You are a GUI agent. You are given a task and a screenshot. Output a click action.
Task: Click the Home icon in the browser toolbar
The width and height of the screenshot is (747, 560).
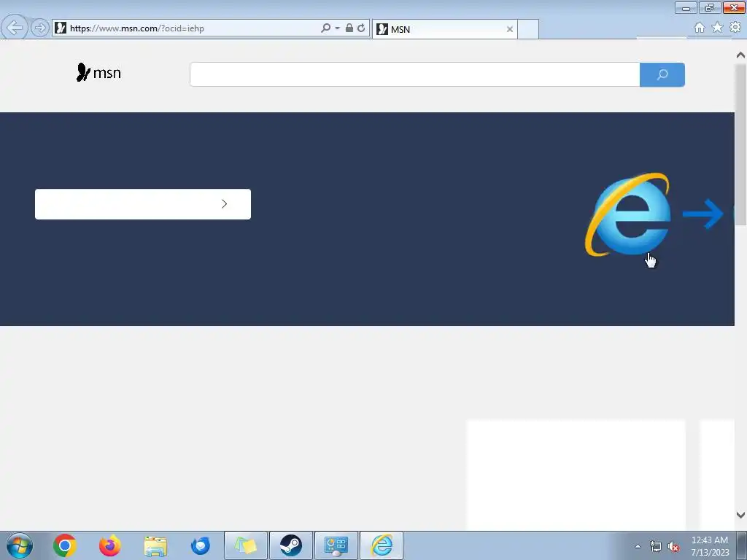click(x=700, y=28)
